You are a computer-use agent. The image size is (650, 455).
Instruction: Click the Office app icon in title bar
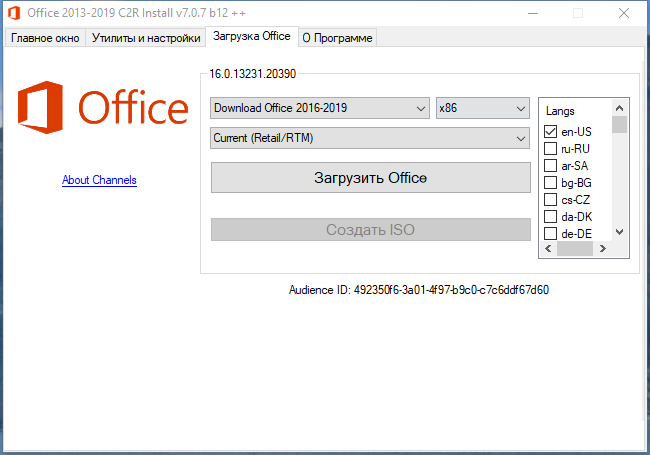point(14,13)
